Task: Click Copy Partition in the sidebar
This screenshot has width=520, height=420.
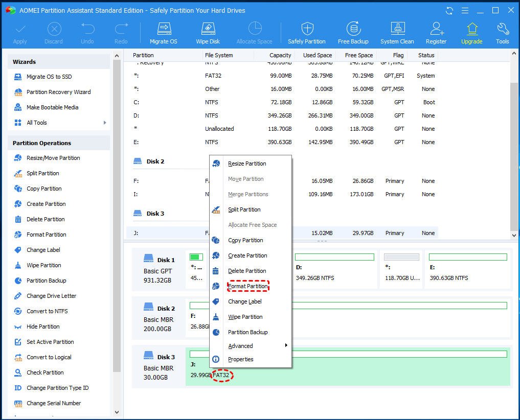Action: click(44, 189)
